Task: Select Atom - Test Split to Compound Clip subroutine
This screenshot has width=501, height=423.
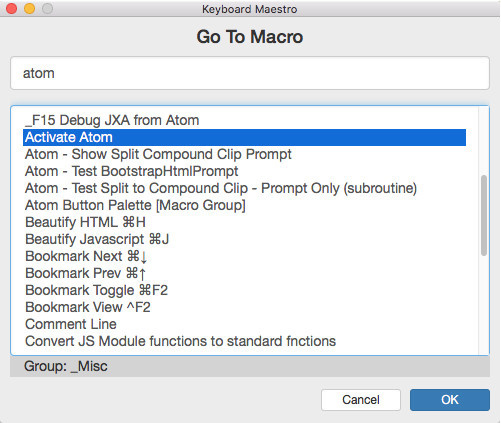Action: (x=244, y=188)
